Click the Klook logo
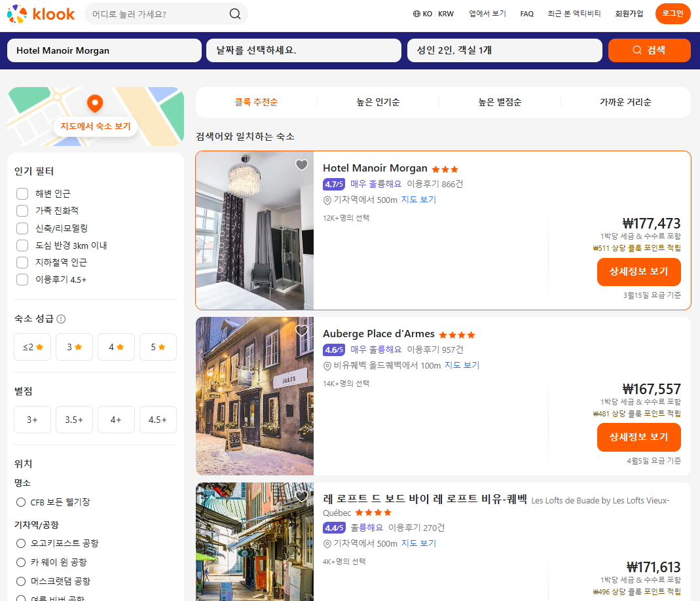This screenshot has width=700, height=601. (41, 14)
